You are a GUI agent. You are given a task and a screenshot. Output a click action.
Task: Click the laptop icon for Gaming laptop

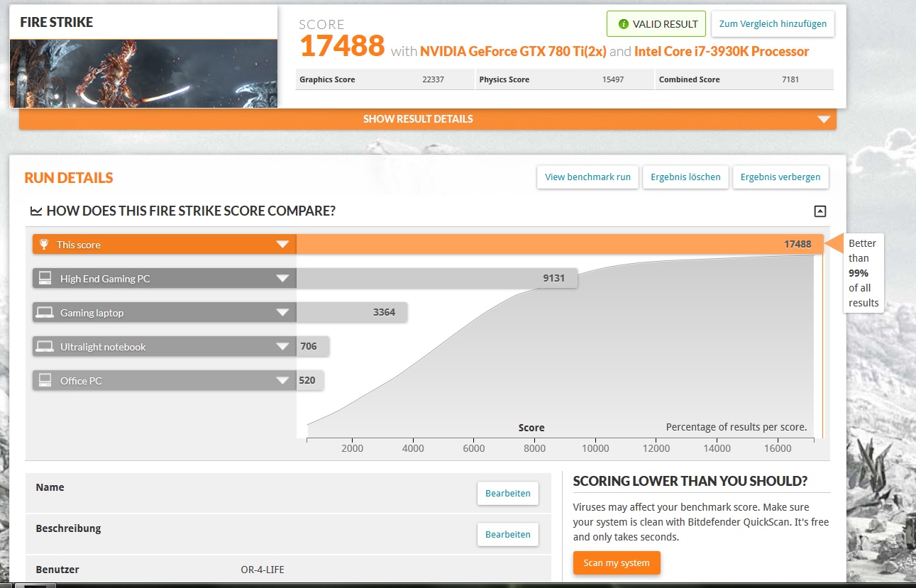45,313
